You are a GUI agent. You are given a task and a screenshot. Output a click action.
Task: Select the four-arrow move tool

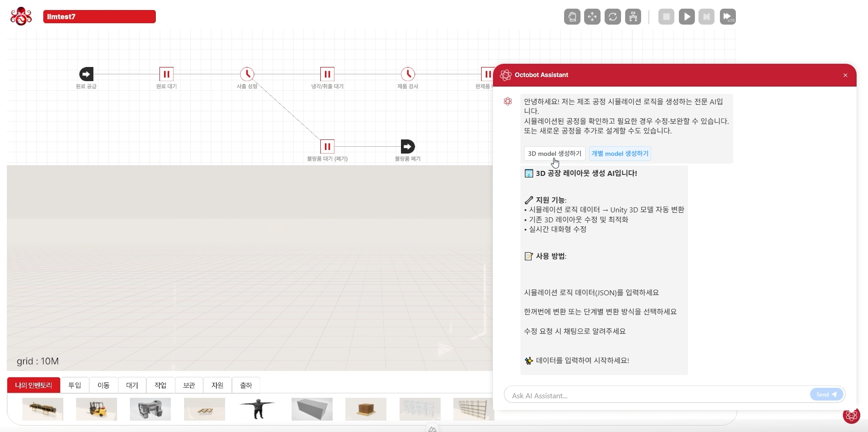(592, 17)
